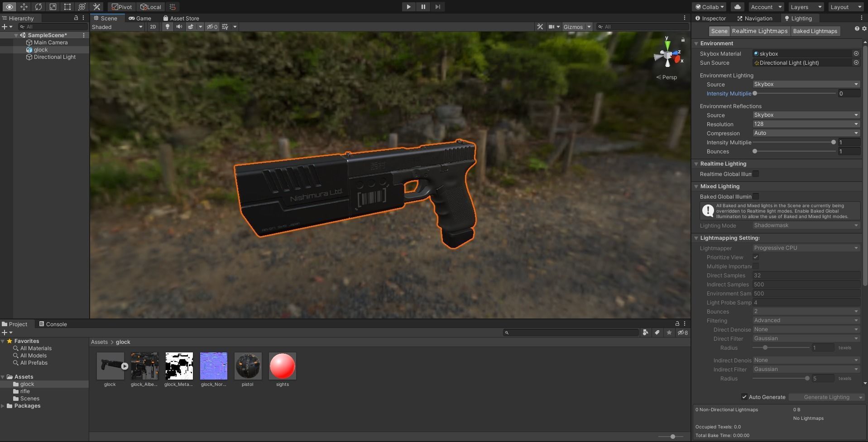Open component editor tools panel icon
The image size is (868, 442).
540,27
